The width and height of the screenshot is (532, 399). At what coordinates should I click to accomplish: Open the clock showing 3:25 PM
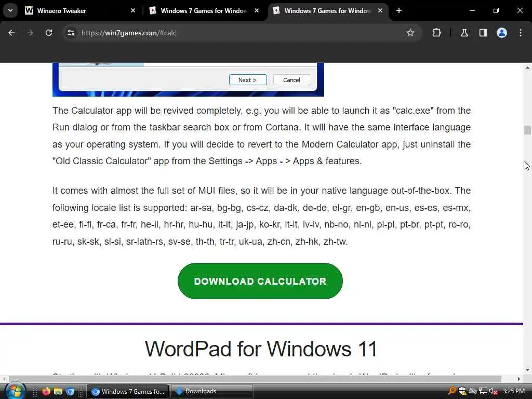point(514,391)
